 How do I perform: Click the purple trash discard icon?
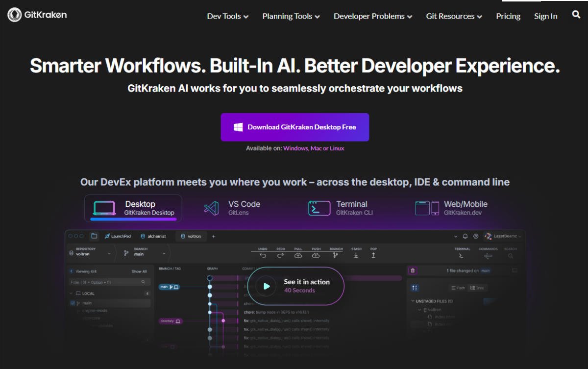[413, 271]
